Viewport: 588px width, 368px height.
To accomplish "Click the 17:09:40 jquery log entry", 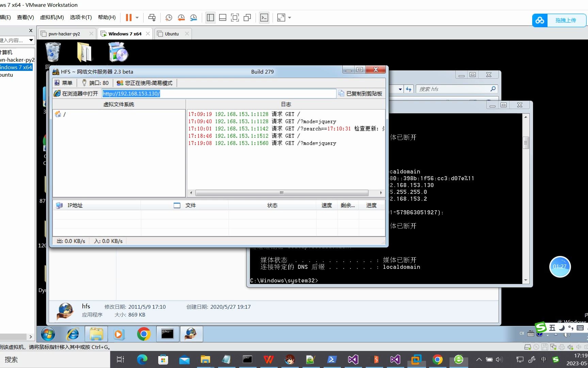I will (x=262, y=121).
